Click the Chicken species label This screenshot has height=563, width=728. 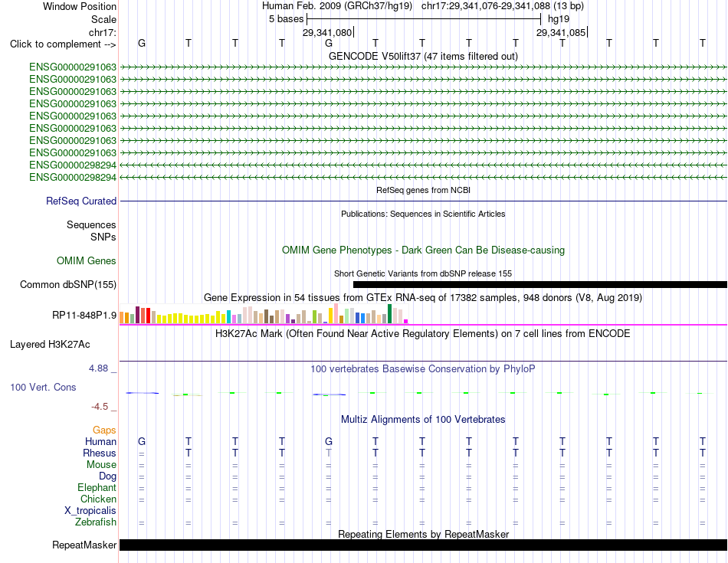point(98,499)
